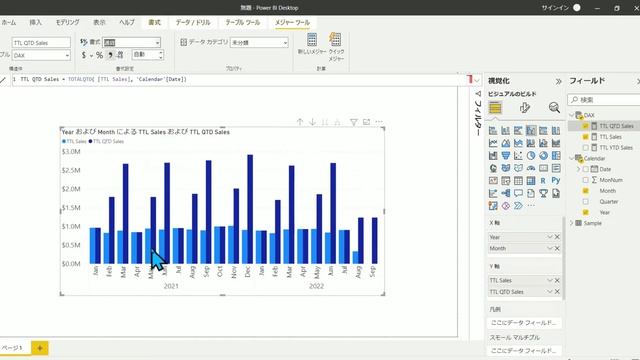Image resolution: width=640 pixels, height=360 pixels.
Task: Open the analytics magnifier tab
Action: (x=554, y=108)
